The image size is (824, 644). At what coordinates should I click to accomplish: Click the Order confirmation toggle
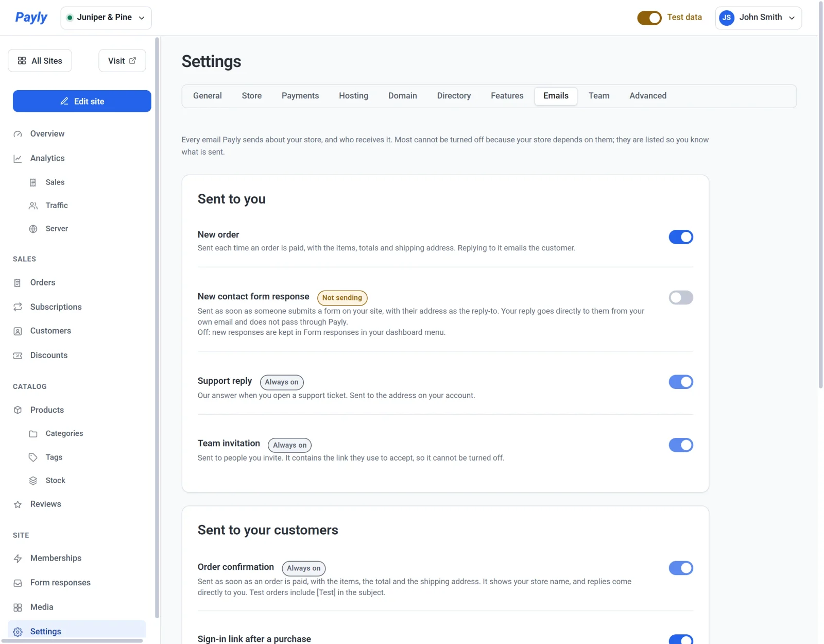681,568
